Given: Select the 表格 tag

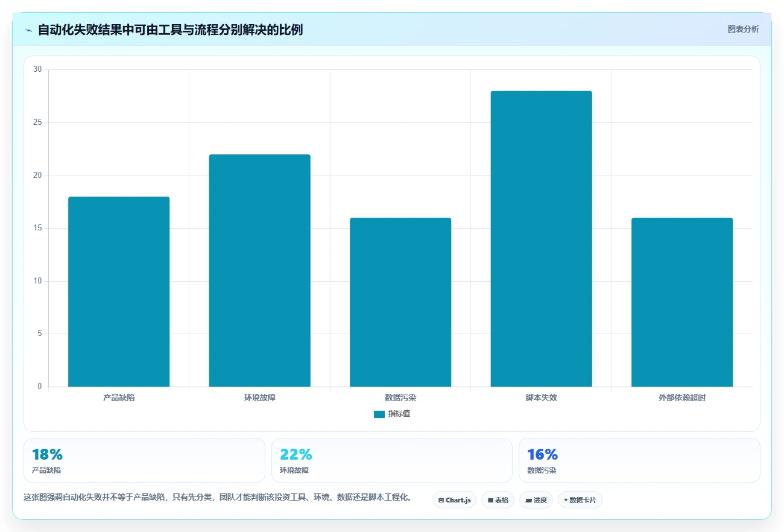Looking at the screenshot, I should [498, 500].
